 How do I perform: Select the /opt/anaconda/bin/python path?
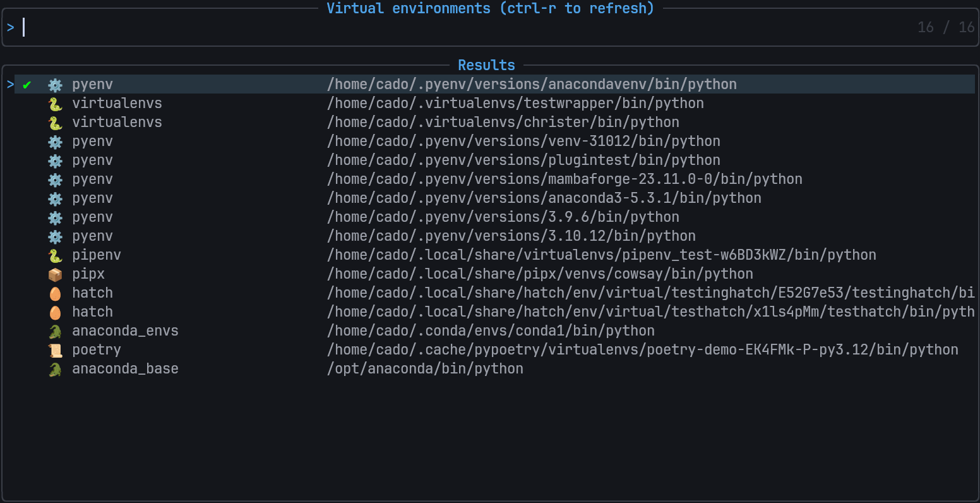tap(425, 369)
